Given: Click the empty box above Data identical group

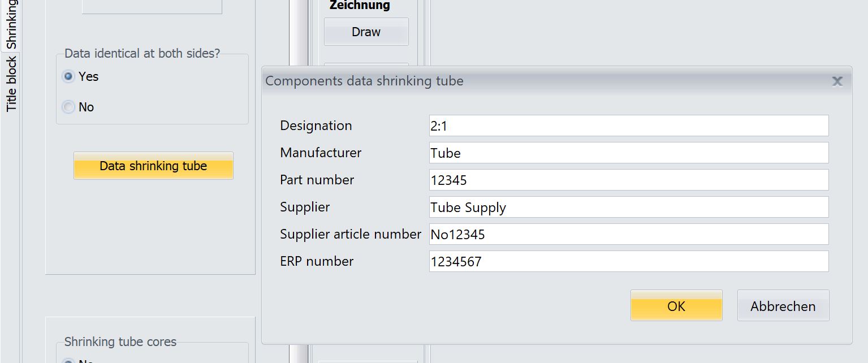Looking at the screenshot, I should pos(152,6).
